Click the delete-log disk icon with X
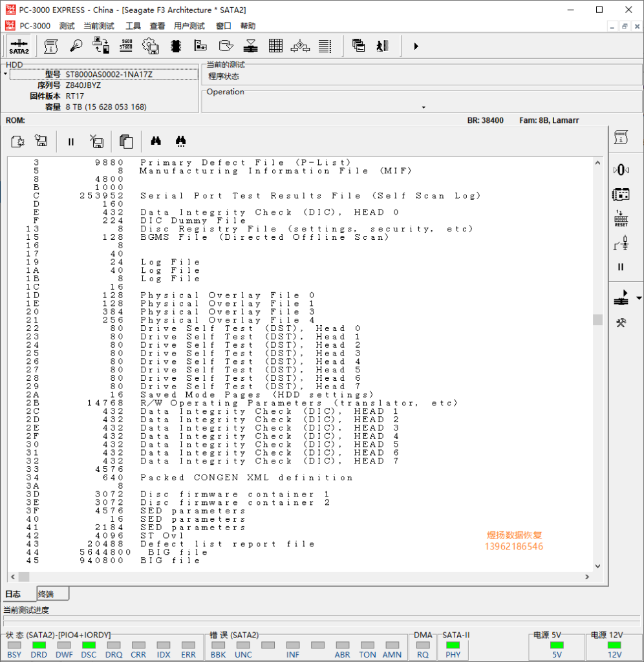This screenshot has width=644, height=662. [97, 141]
